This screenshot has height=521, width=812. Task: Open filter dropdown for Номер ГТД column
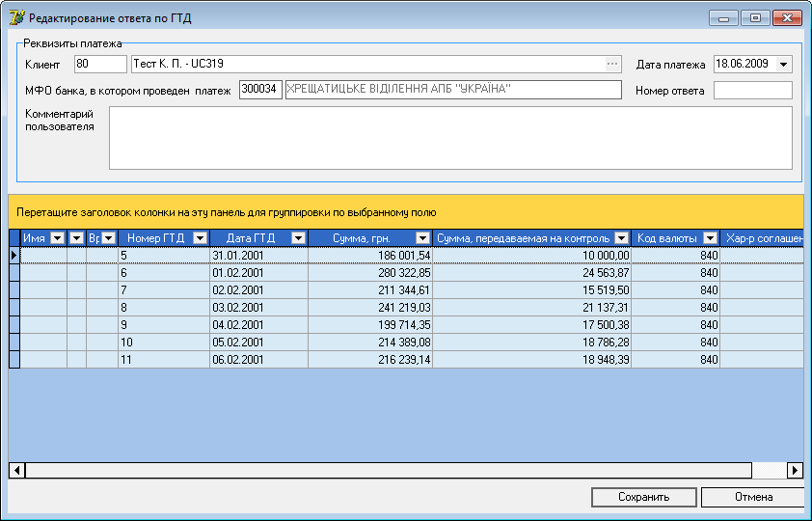[x=200, y=238]
